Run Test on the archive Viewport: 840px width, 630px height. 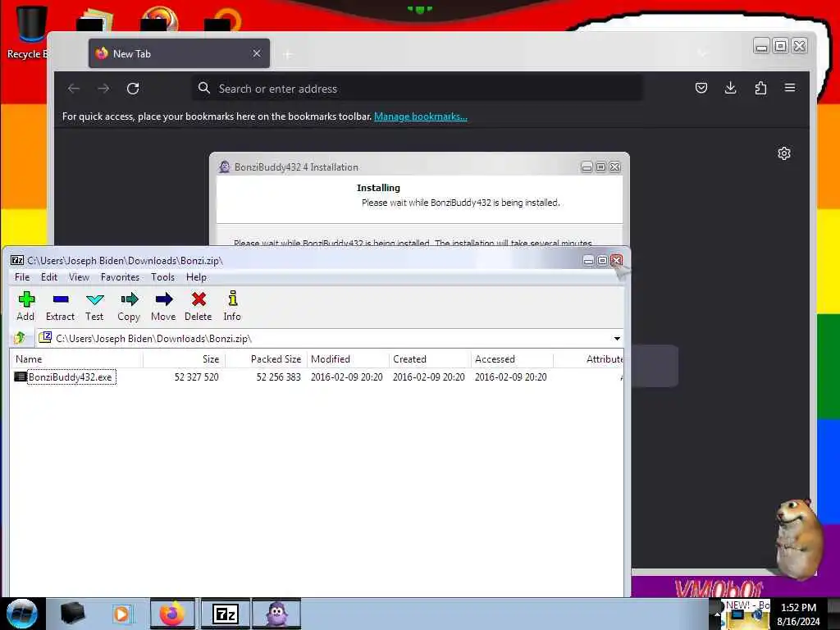coord(94,306)
